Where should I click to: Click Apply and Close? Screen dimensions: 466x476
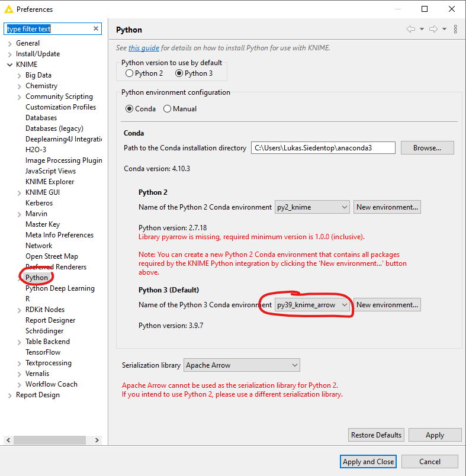click(368, 461)
